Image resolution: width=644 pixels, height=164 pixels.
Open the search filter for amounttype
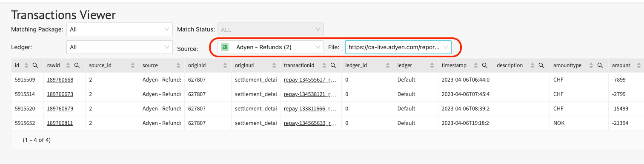[600, 65]
